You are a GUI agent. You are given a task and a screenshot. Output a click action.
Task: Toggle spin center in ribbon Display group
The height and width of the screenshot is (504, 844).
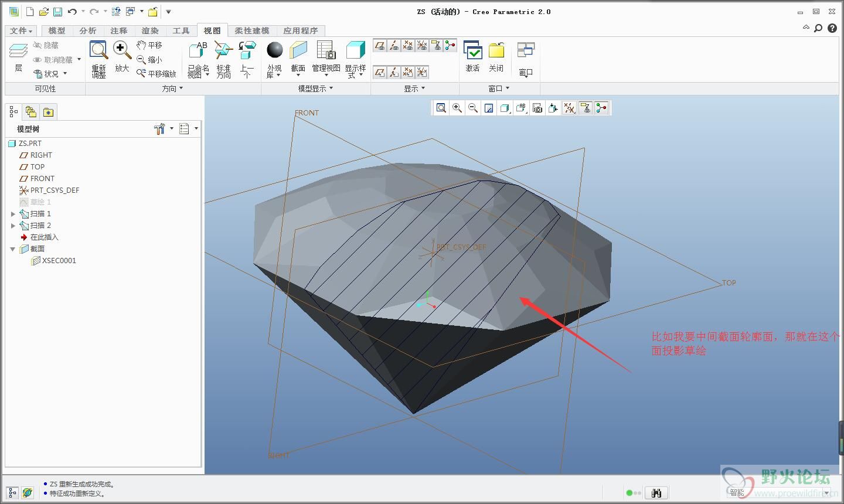[450, 45]
